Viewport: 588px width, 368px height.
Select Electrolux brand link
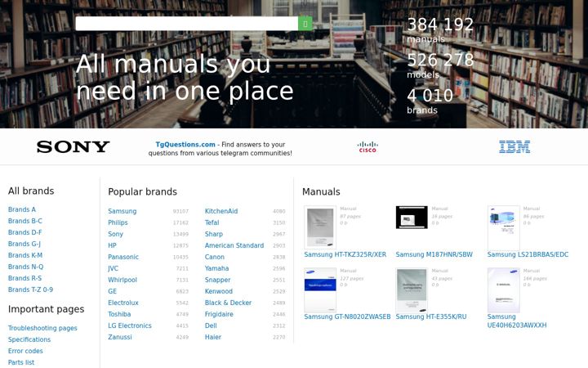123,303
